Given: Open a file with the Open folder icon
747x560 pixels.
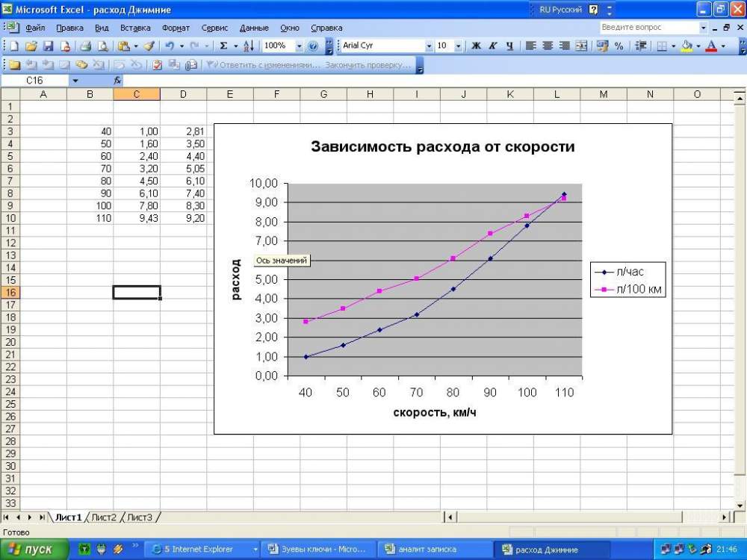Looking at the screenshot, I should point(31,46).
